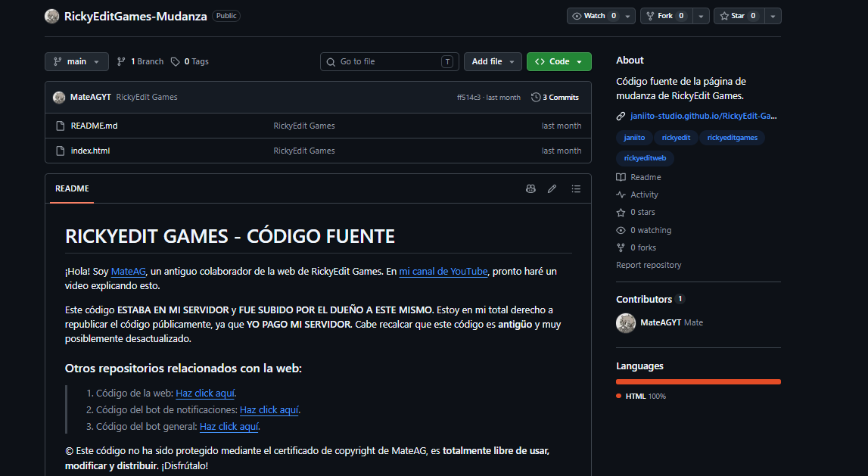Open the Watch notification options arrow
Image resolution: width=868 pixels, height=476 pixels.
[x=628, y=16]
